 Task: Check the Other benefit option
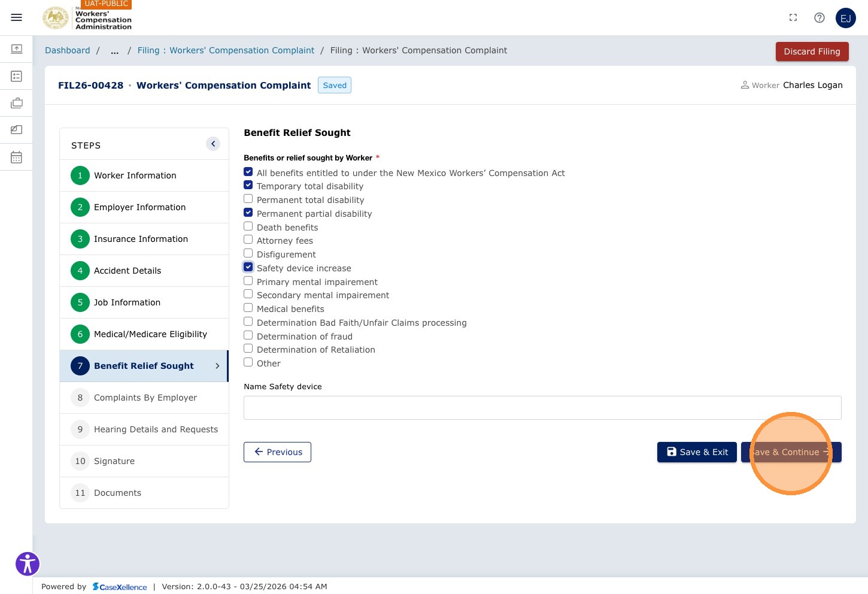pos(248,362)
